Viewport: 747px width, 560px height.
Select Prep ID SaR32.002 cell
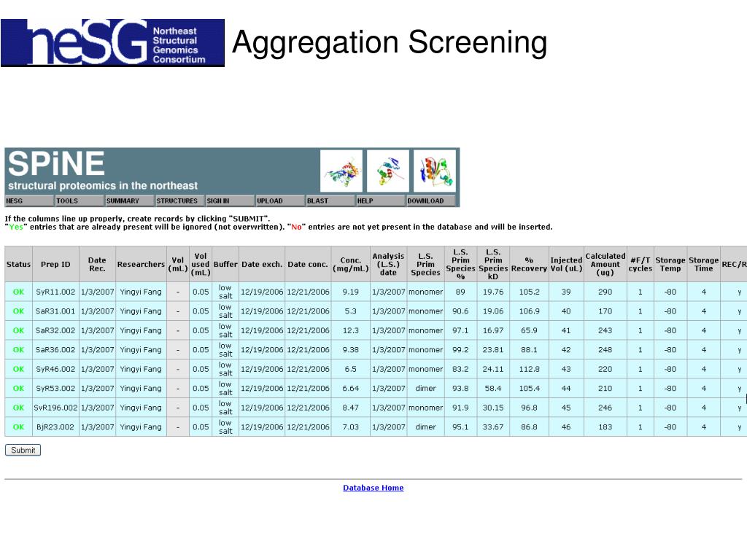click(x=55, y=330)
